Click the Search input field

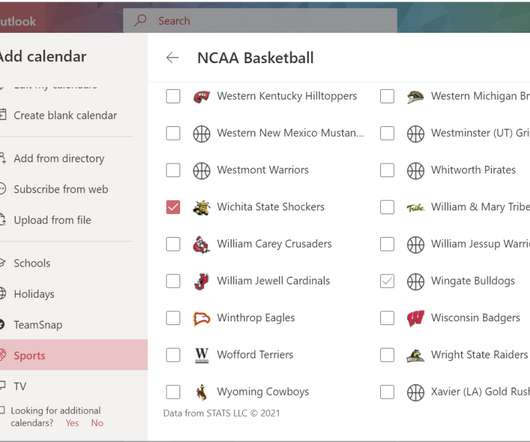(x=260, y=21)
